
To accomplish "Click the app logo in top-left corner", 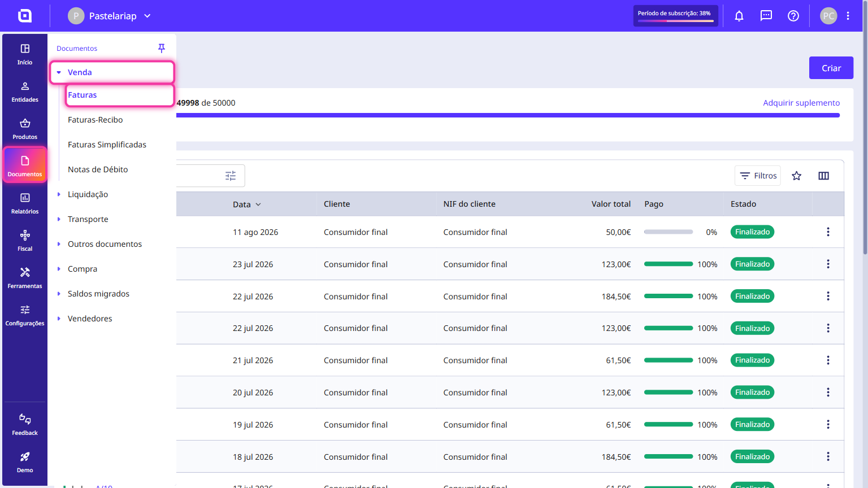I will (25, 16).
